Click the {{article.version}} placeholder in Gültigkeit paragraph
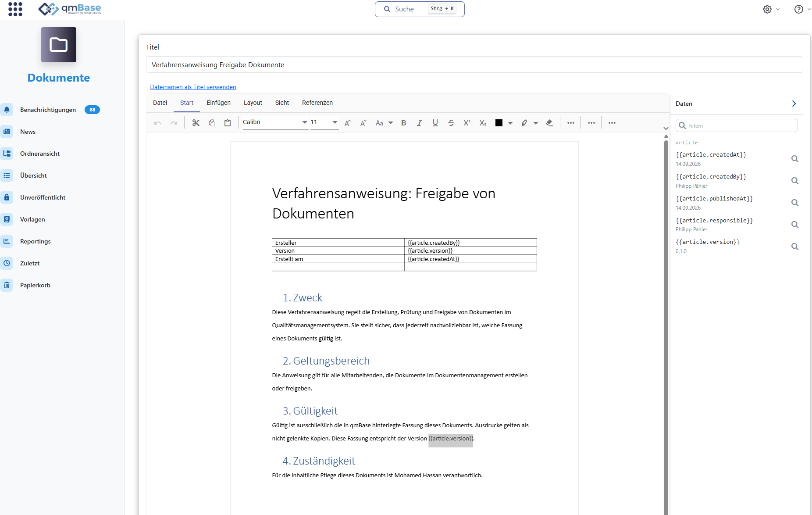This screenshot has width=812, height=515. tap(451, 438)
